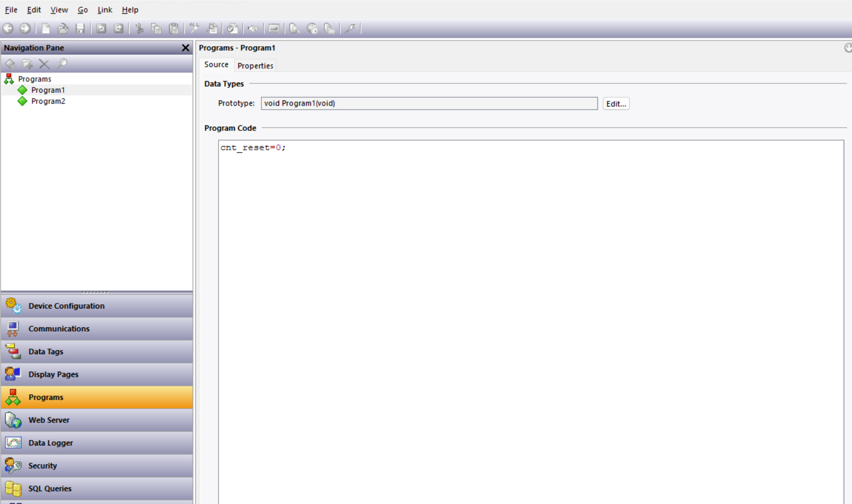Click into the Prototype text field
The image size is (852, 504).
pyautogui.click(x=429, y=103)
